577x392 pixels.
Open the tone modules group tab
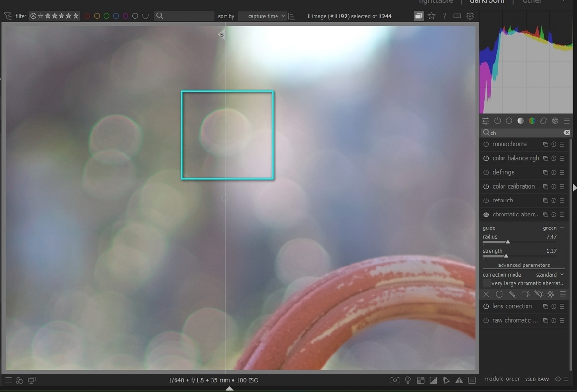(x=520, y=121)
